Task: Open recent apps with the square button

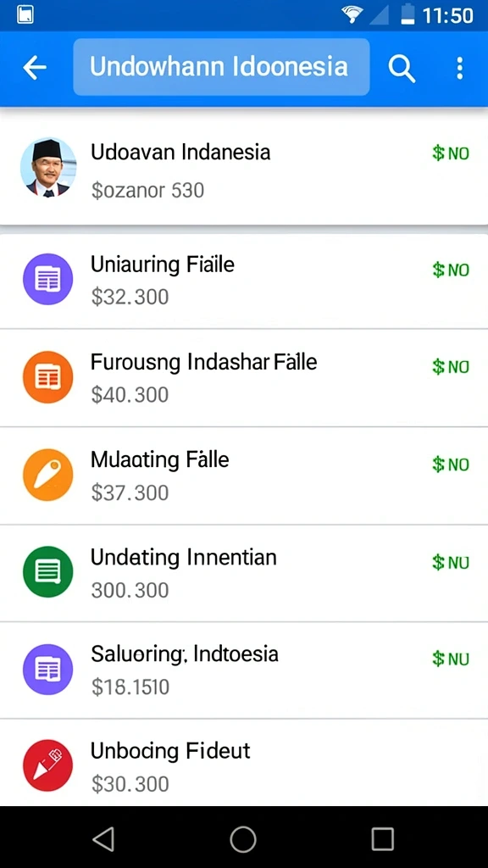Action: tap(382, 838)
